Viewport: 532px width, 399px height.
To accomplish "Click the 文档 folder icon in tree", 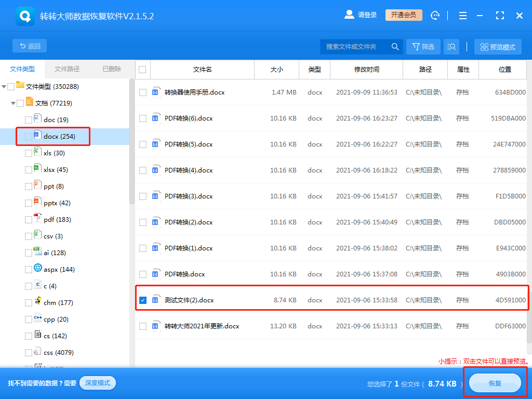I will 30,101.
